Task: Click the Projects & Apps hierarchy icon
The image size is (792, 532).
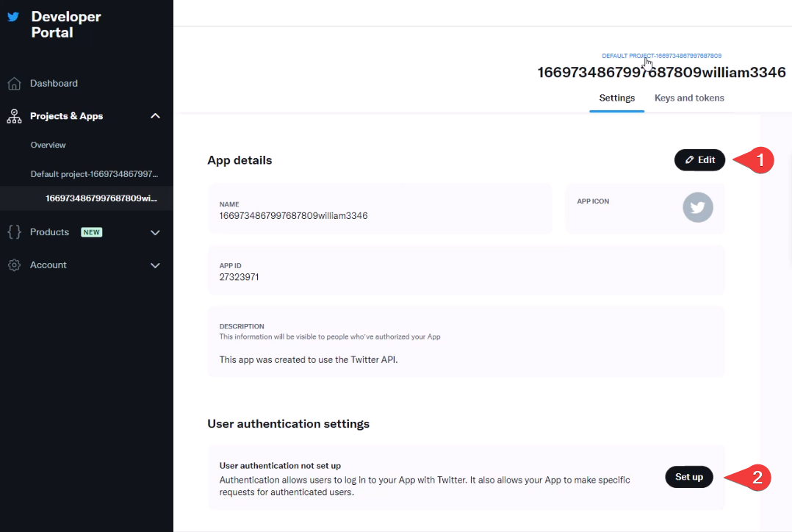Action: click(x=14, y=116)
